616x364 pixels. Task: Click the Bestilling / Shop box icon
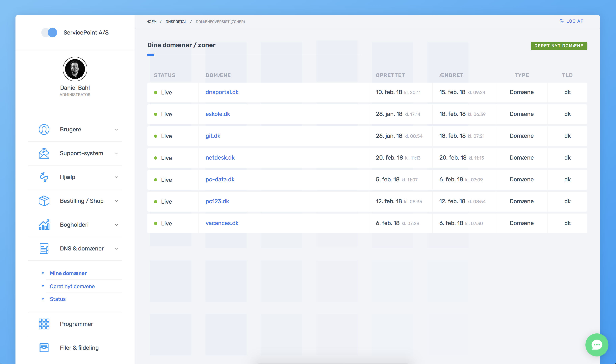(44, 201)
